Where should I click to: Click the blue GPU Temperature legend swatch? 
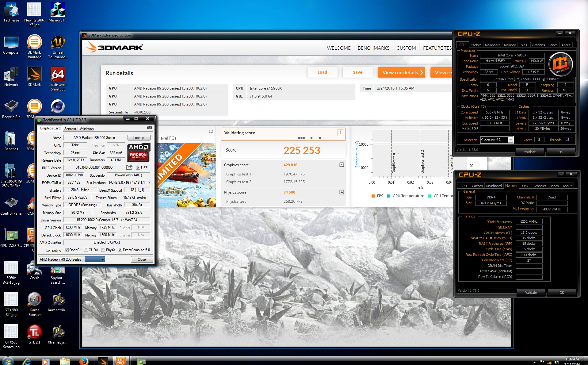pyautogui.click(x=389, y=196)
